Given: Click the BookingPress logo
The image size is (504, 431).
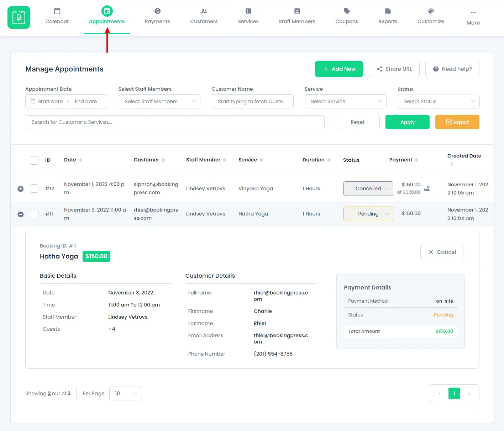Looking at the screenshot, I should pos(19,17).
